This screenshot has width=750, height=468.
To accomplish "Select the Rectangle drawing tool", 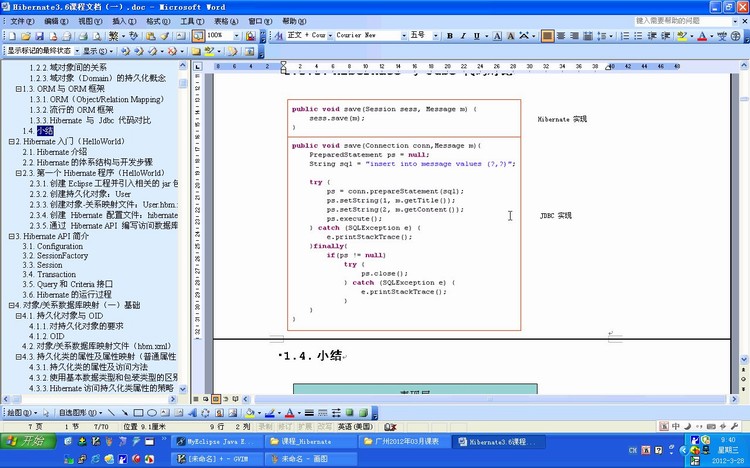I will click(138, 412).
